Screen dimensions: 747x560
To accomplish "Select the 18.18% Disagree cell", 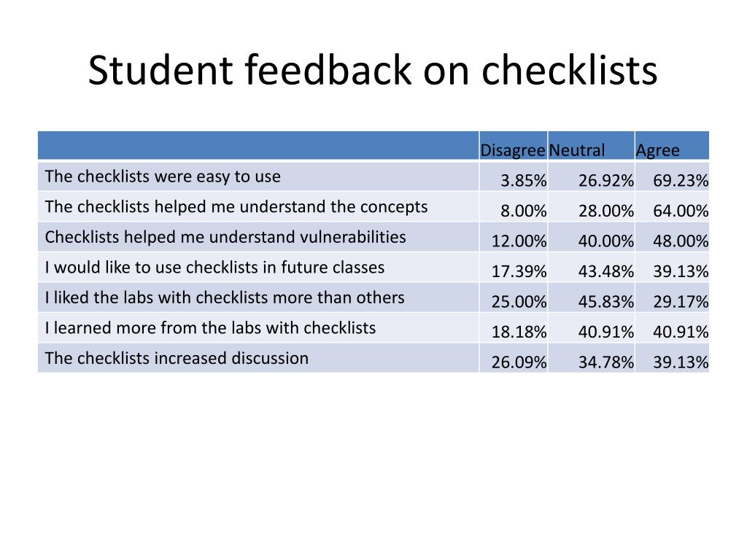I will 513,328.
